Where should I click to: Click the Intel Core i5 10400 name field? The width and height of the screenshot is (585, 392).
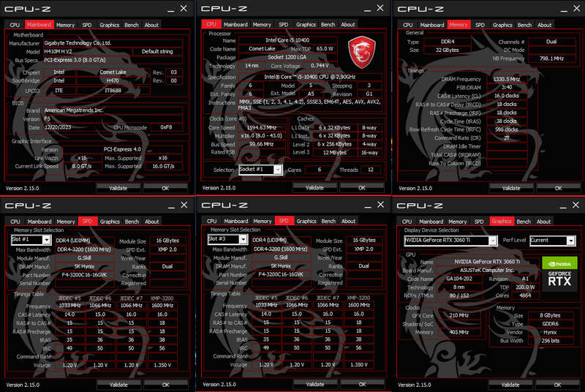tap(287, 40)
